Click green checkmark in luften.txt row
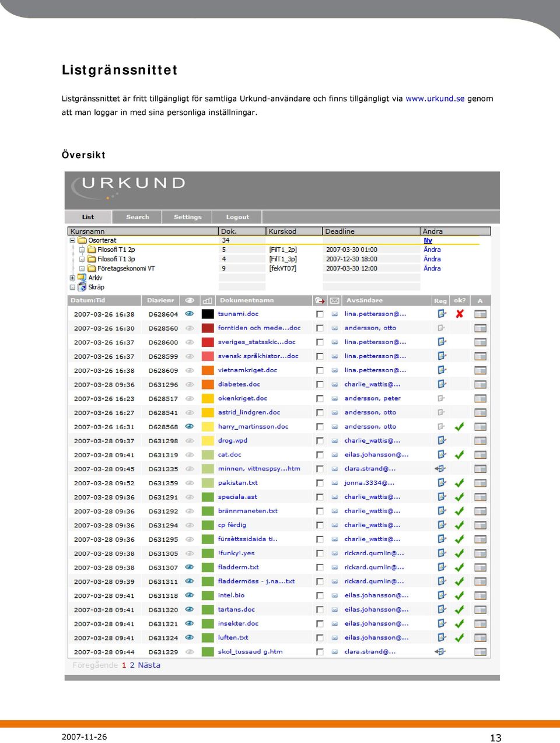Image resolution: width=560 pixels, height=743 pixels. point(460,638)
